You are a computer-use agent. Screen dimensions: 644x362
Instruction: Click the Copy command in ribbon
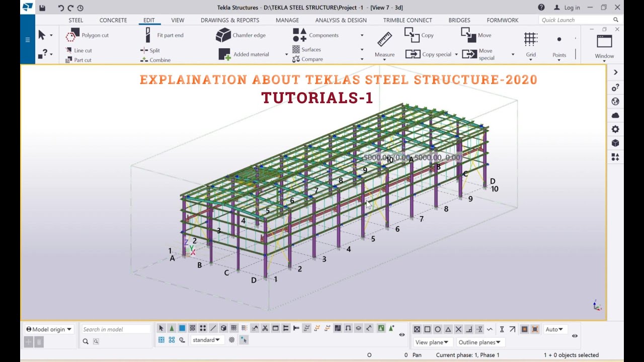[x=419, y=35]
